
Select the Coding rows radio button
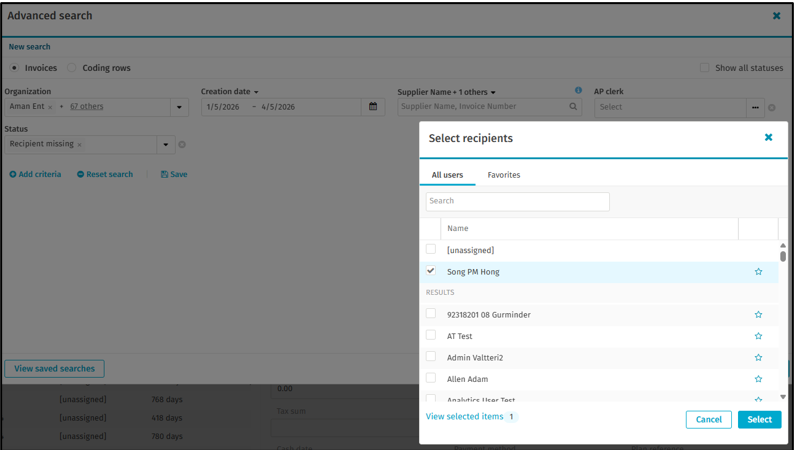click(72, 68)
